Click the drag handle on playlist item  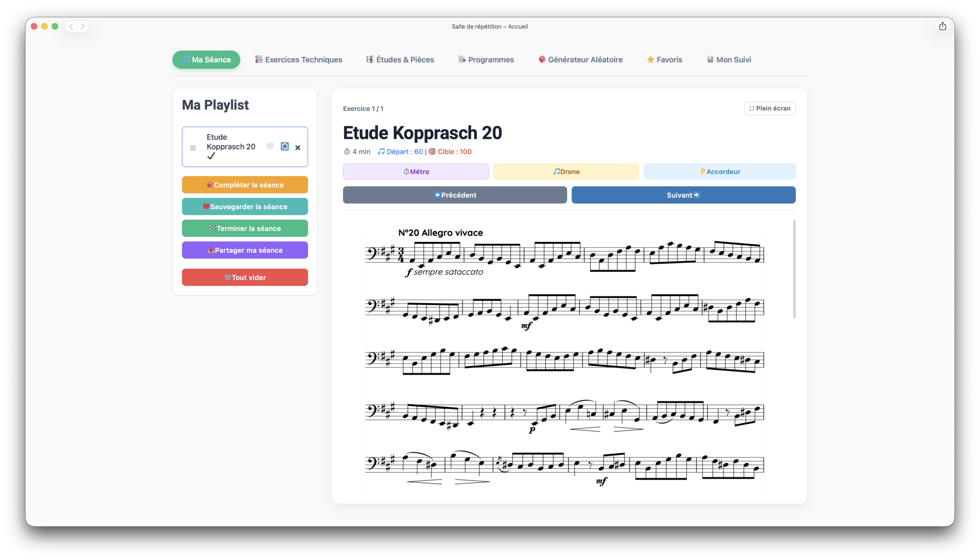(193, 148)
